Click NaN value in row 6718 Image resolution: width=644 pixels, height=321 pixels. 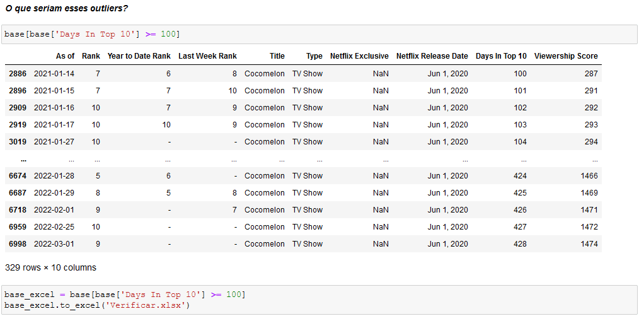[x=381, y=209]
